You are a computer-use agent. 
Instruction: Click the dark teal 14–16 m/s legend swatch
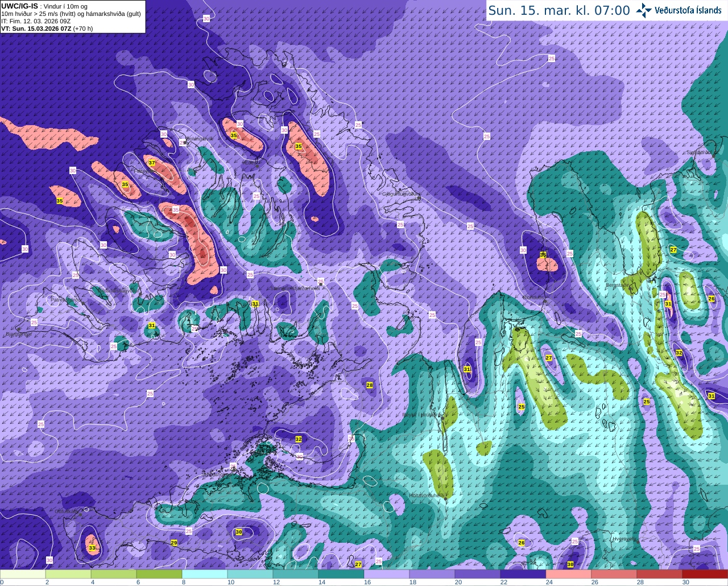click(x=341, y=574)
